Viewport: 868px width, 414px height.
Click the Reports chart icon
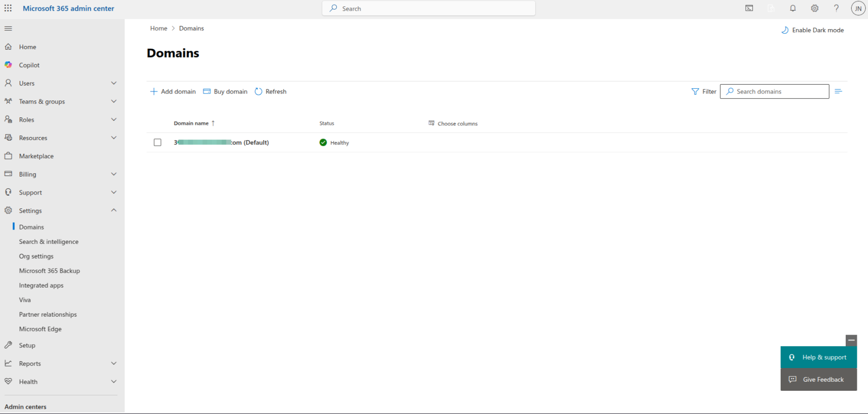pos(8,363)
